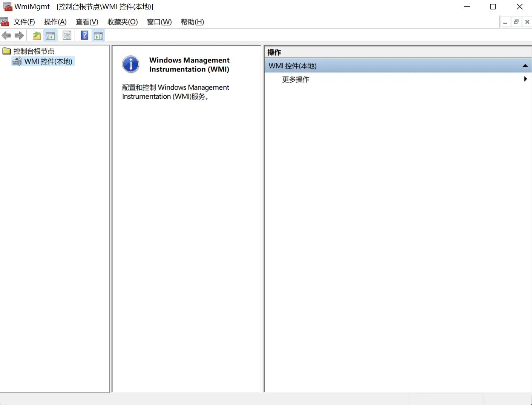Click the Up one level folder icon
This screenshot has width=532, height=405.
[37, 36]
